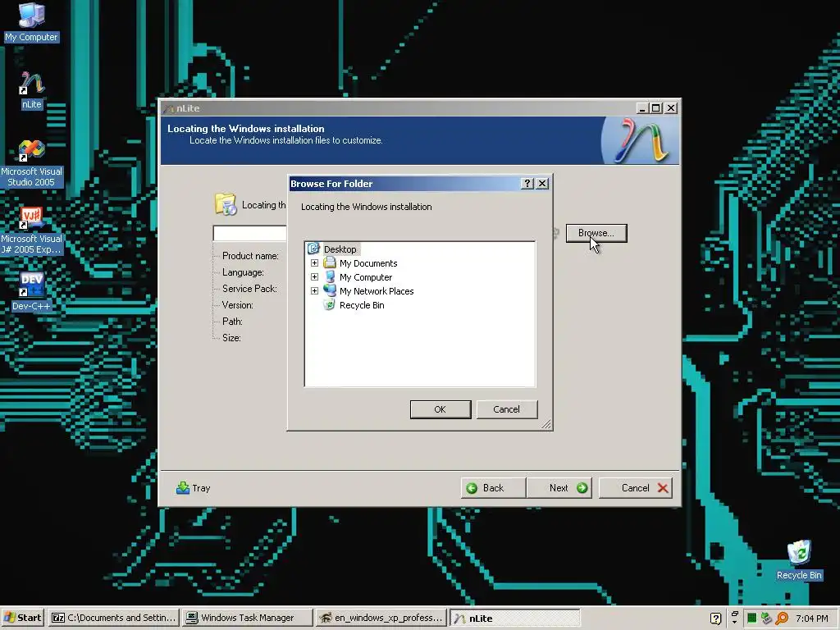Screen dimensions: 840x630
Task: Click the Version: label
Action: pyautogui.click(x=237, y=305)
